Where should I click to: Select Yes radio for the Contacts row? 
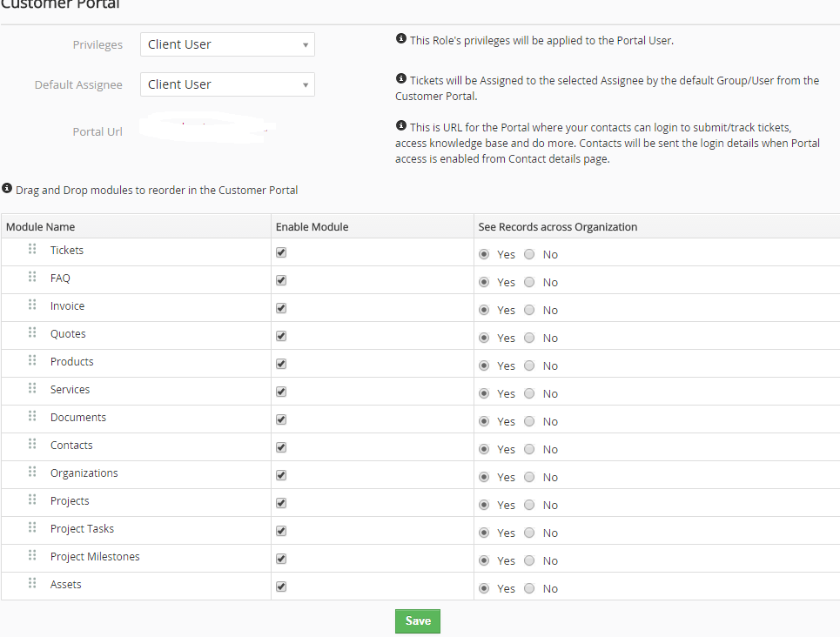(x=484, y=450)
